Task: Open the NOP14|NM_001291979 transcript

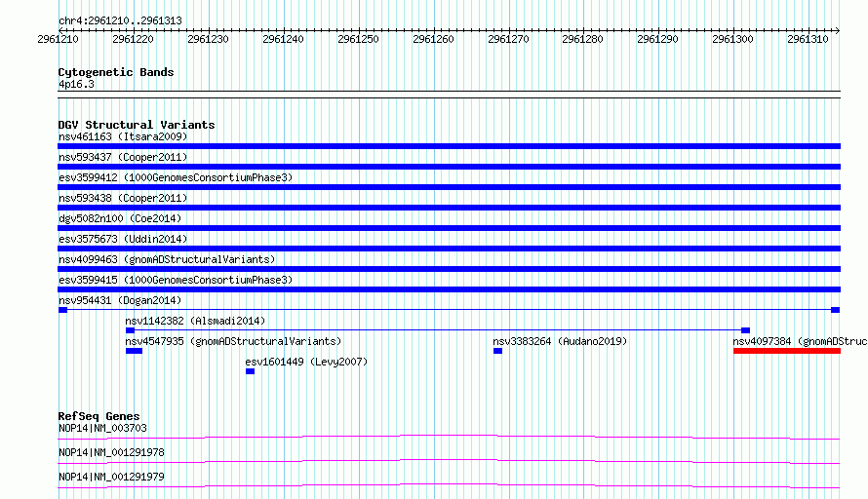Action: (x=112, y=477)
